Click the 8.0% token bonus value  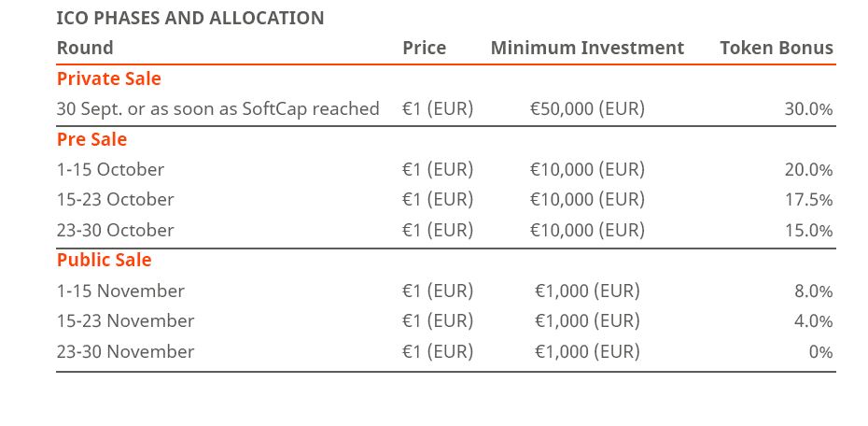[x=814, y=291]
